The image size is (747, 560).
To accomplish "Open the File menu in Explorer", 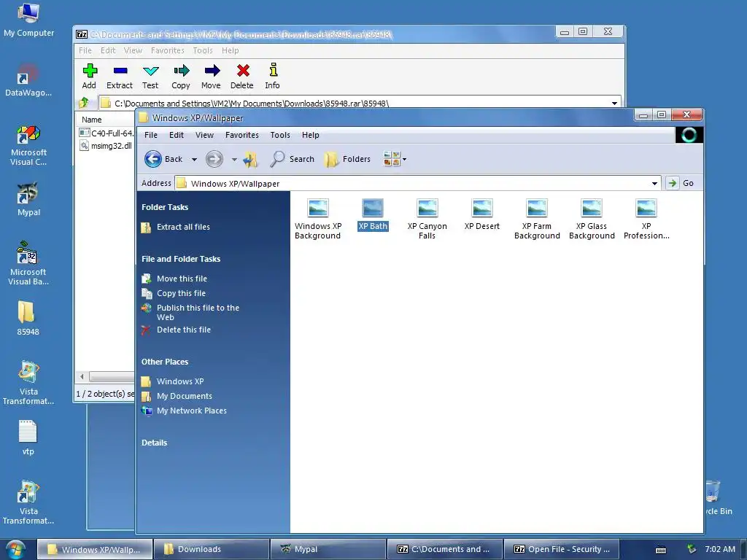I will [x=151, y=135].
